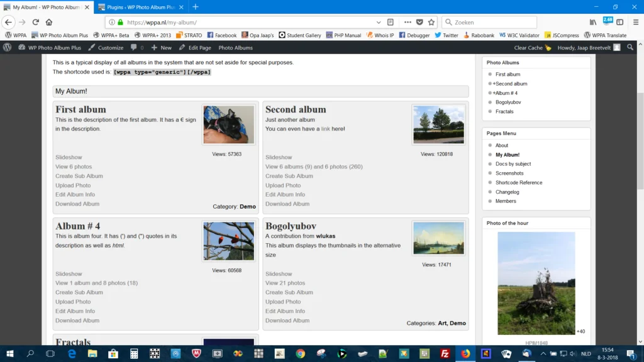Click the address bar URL
The image size is (644, 362).
(162, 22)
